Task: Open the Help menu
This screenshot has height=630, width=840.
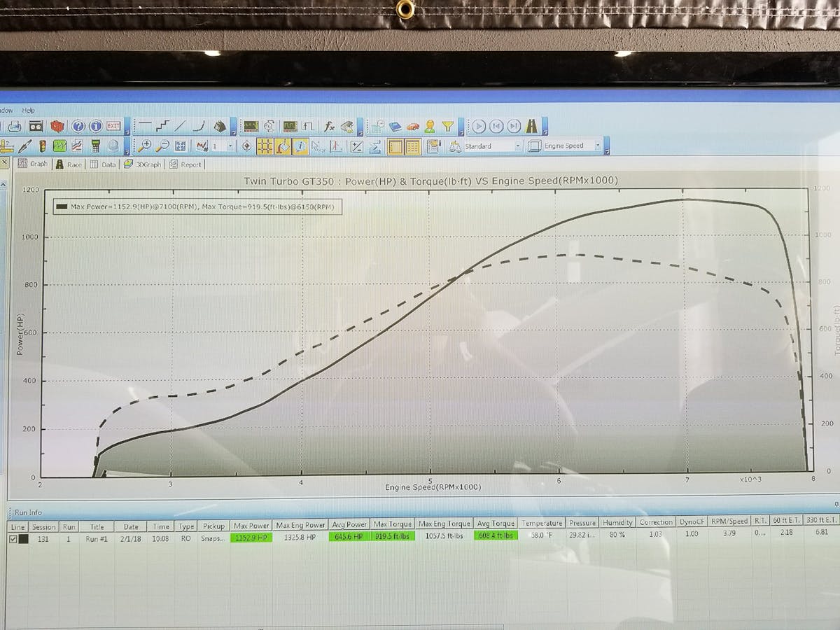Action: point(28,111)
